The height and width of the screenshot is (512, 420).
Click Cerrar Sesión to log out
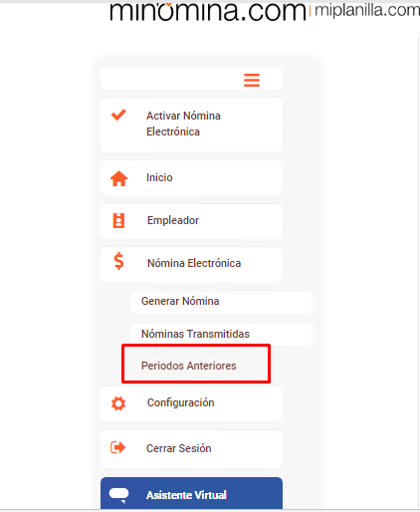click(192, 449)
